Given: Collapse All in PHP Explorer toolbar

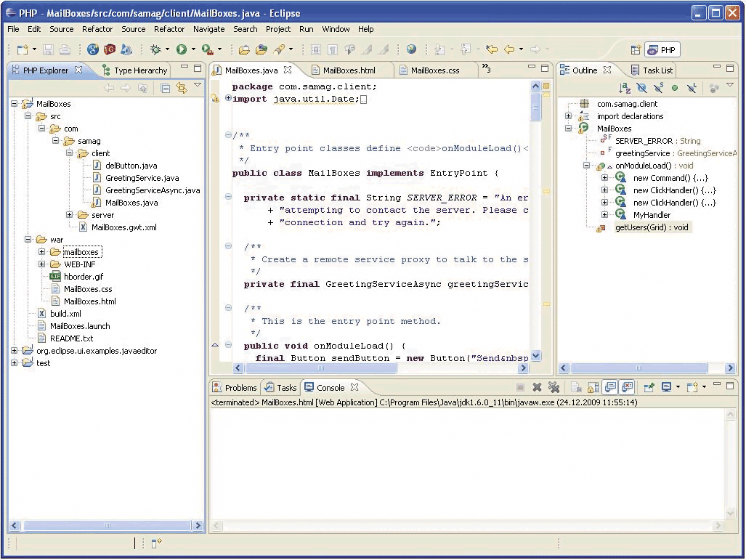Looking at the screenshot, I should point(166,88).
